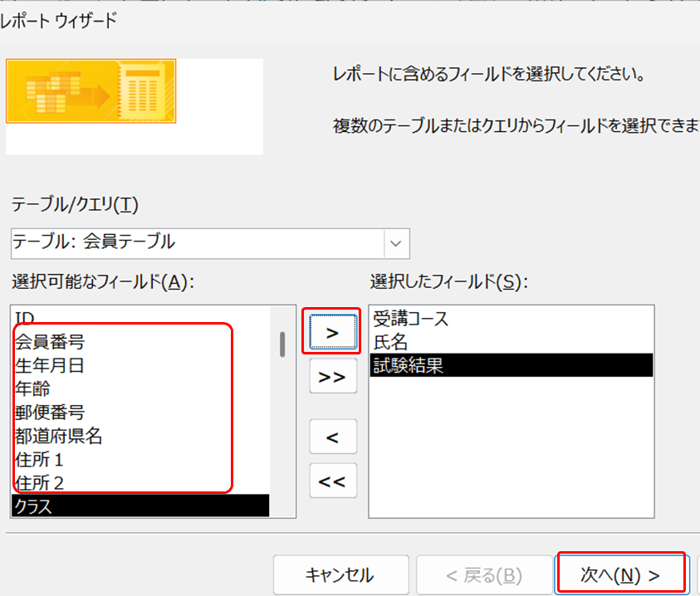The image size is (700, 596).
Task: Pick 都道府県名 from available fields
Action: coord(57,435)
